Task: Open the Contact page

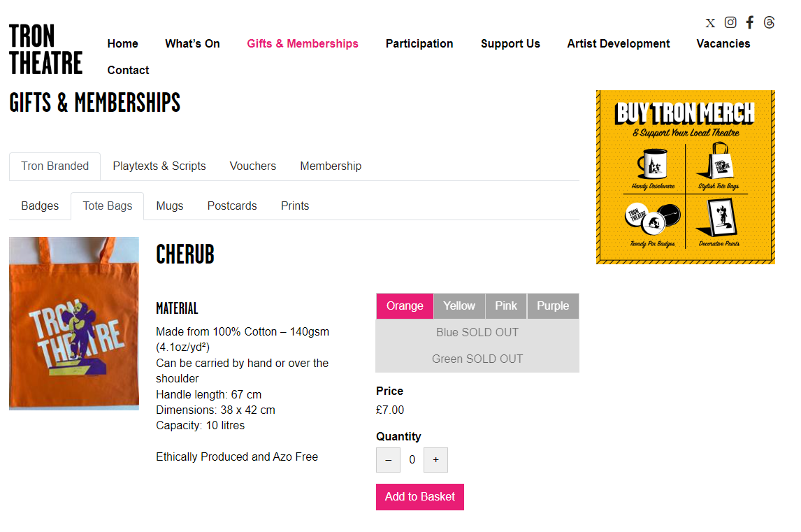Action: pos(128,71)
